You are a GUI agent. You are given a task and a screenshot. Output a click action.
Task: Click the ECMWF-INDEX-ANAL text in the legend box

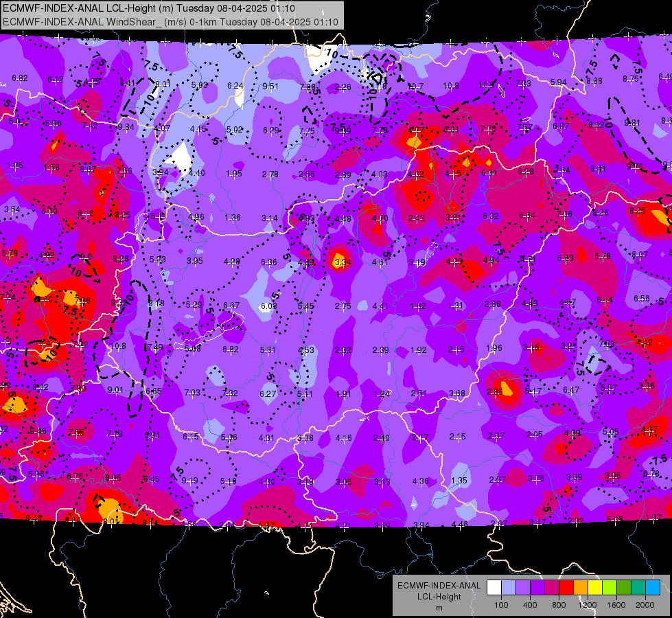[x=439, y=586]
